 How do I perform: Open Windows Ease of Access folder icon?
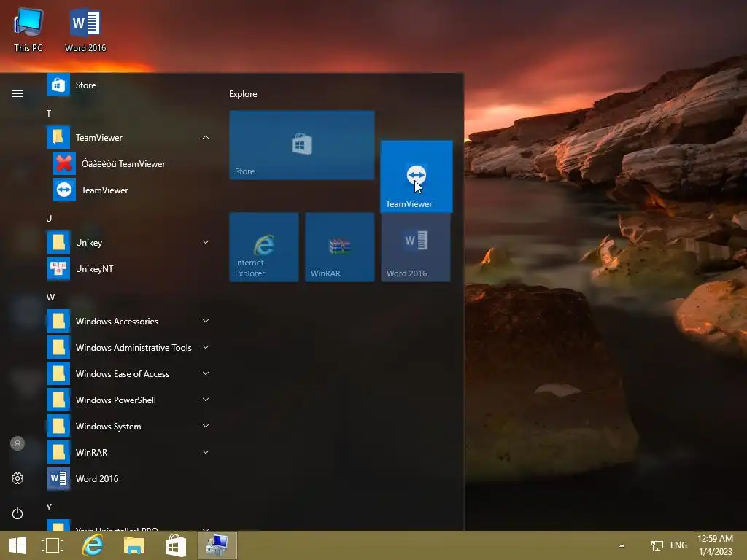(58, 373)
